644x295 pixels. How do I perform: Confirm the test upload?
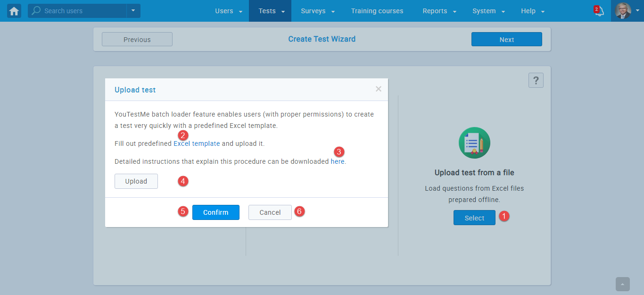(216, 212)
